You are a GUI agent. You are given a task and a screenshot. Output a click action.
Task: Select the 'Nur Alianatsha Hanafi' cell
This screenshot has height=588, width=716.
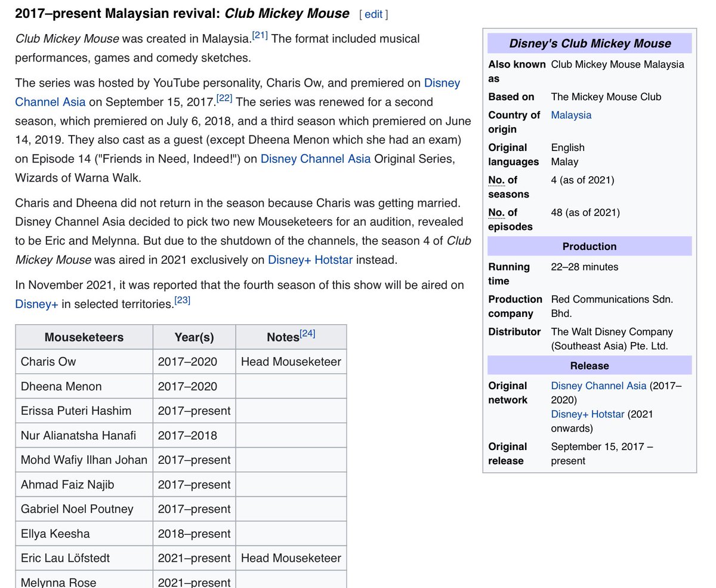pos(84,435)
